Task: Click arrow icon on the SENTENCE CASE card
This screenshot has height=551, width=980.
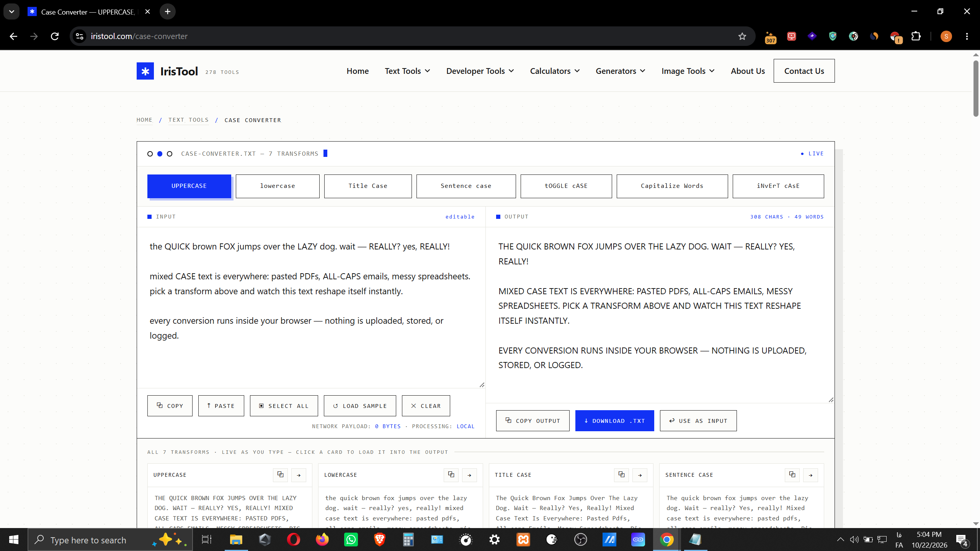Action: pos(810,475)
